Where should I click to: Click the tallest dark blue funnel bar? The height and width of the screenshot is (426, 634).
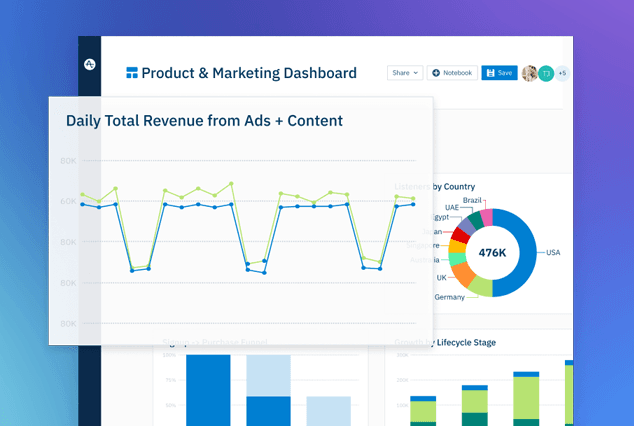208,390
